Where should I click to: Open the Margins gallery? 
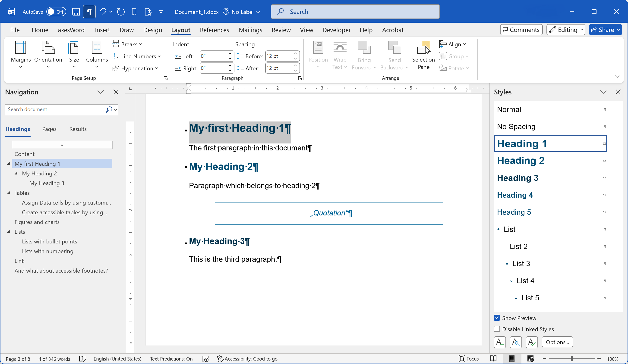(21, 54)
